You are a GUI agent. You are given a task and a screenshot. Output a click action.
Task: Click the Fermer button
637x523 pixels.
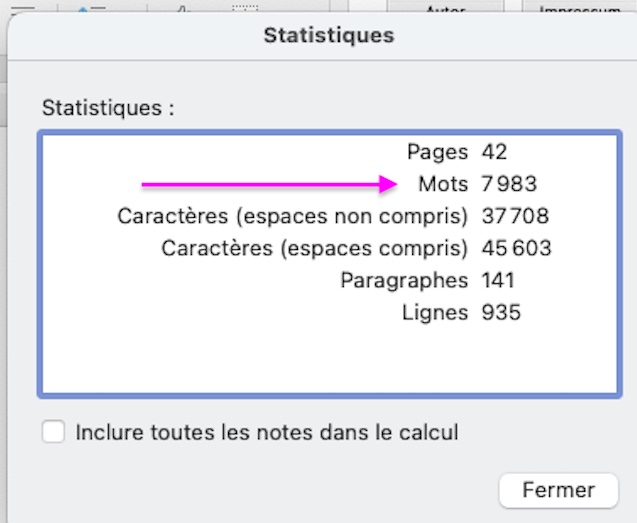pos(559,490)
